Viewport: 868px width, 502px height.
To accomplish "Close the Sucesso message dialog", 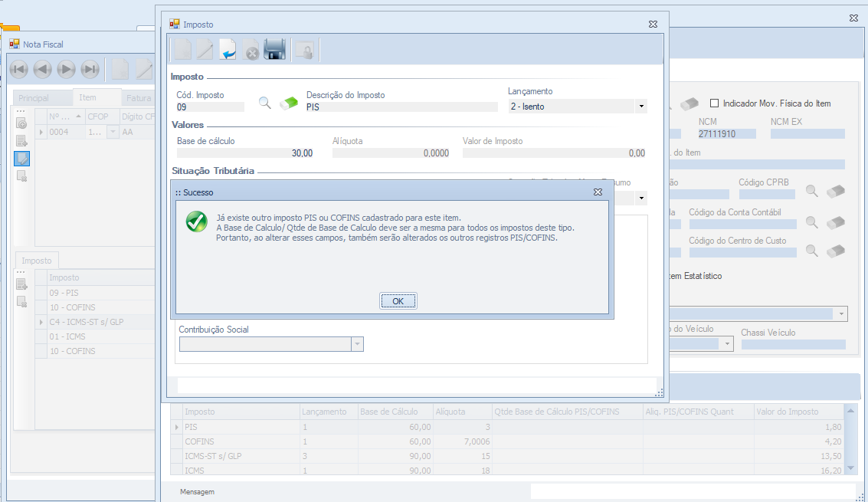I will pos(598,192).
